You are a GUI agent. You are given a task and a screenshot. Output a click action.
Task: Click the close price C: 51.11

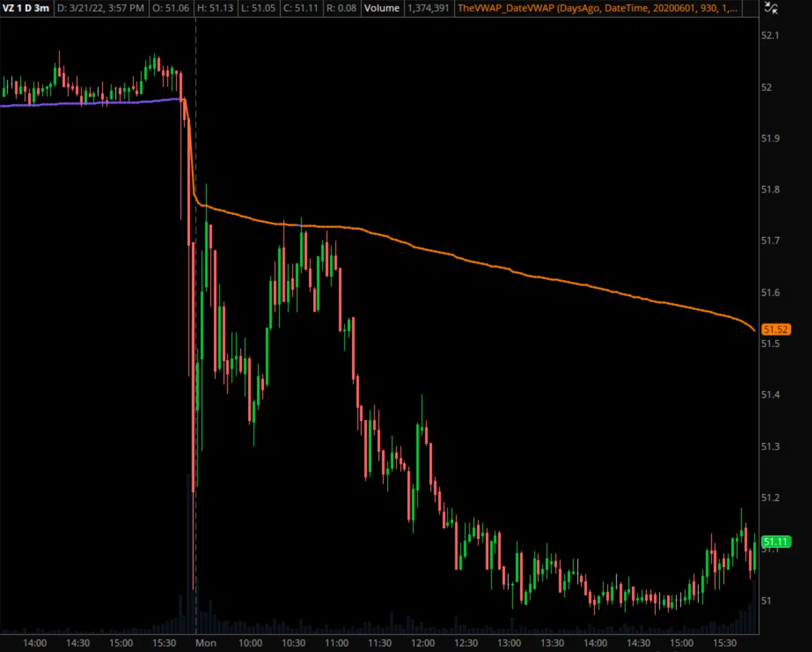(300, 8)
